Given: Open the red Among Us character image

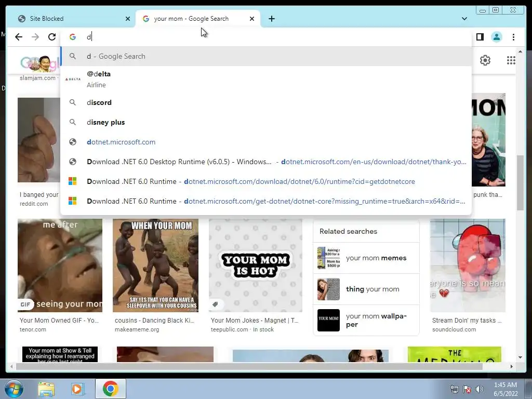Looking at the screenshot, I should tap(468, 265).
